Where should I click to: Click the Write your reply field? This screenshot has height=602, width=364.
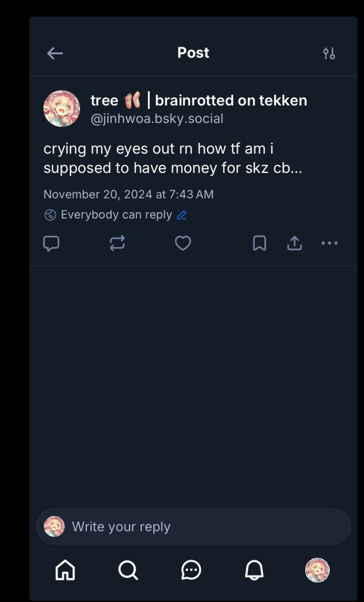coord(205,527)
